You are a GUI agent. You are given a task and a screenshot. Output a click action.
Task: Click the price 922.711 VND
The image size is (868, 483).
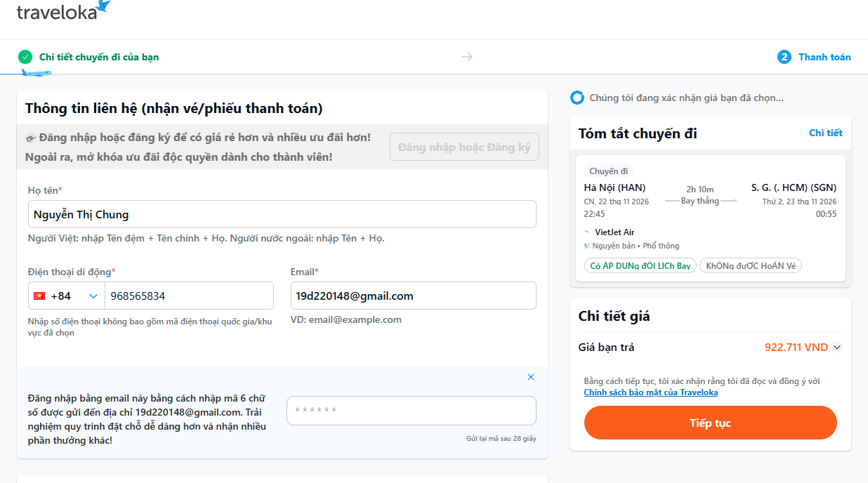coord(796,348)
